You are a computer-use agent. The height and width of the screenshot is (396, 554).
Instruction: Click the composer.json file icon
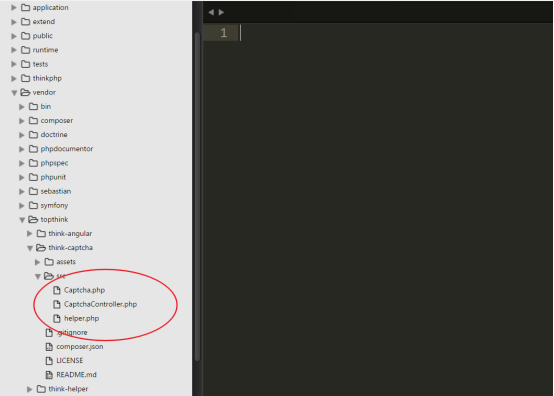49,347
